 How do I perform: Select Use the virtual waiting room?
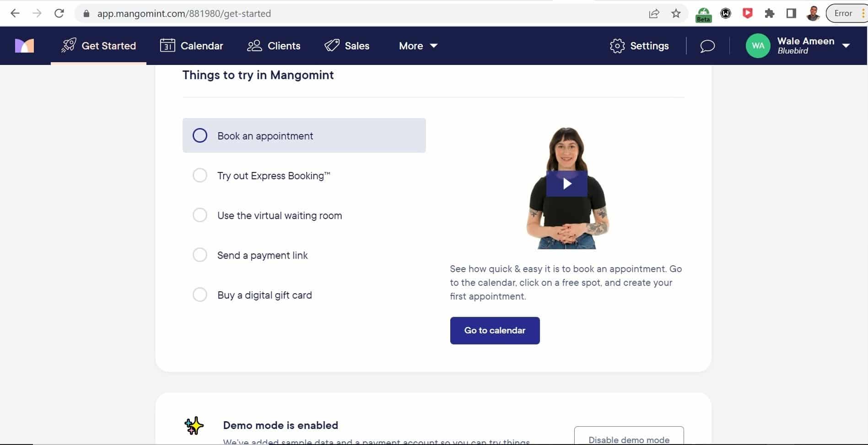click(x=267, y=215)
